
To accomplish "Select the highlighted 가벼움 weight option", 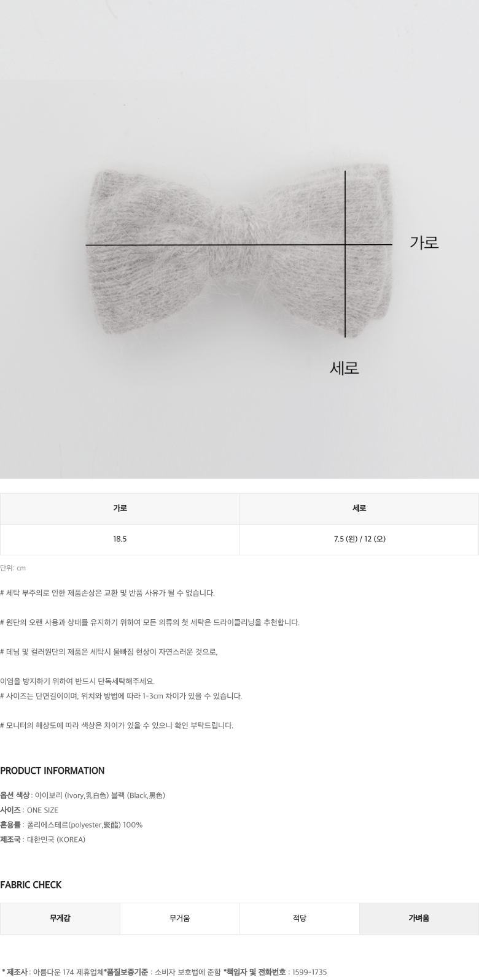I will pyautogui.click(x=419, y=919).
